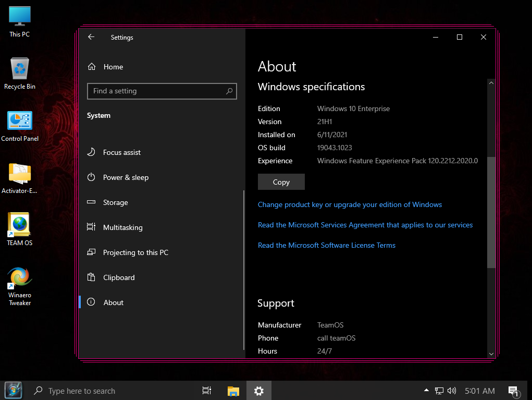
Task: Click the System category heading in sidebar
Action: coord(98,115)
